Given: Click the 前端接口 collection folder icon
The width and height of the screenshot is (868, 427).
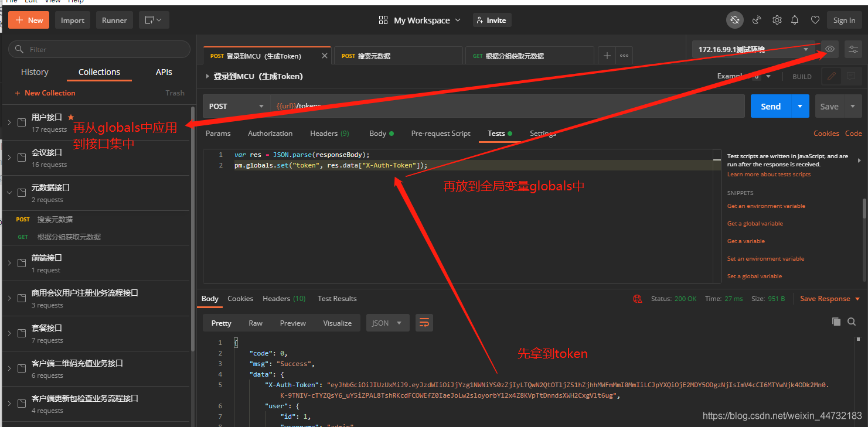Looking at the screenshot, I should tap(22, 263).
